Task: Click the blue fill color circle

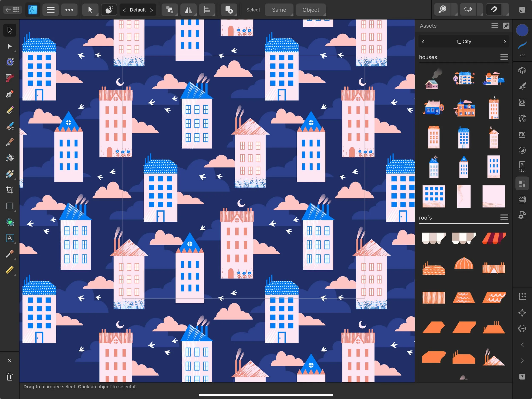Action: [x=522, y=30]
